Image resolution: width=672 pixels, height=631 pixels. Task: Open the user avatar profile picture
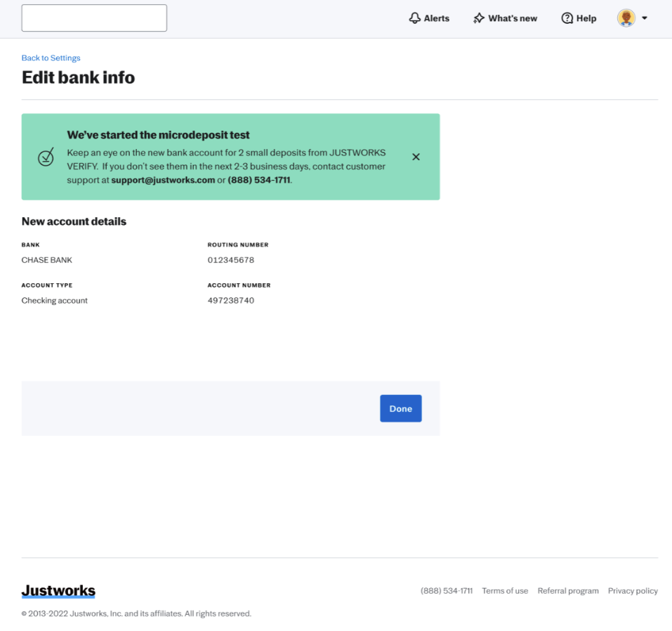626,18
